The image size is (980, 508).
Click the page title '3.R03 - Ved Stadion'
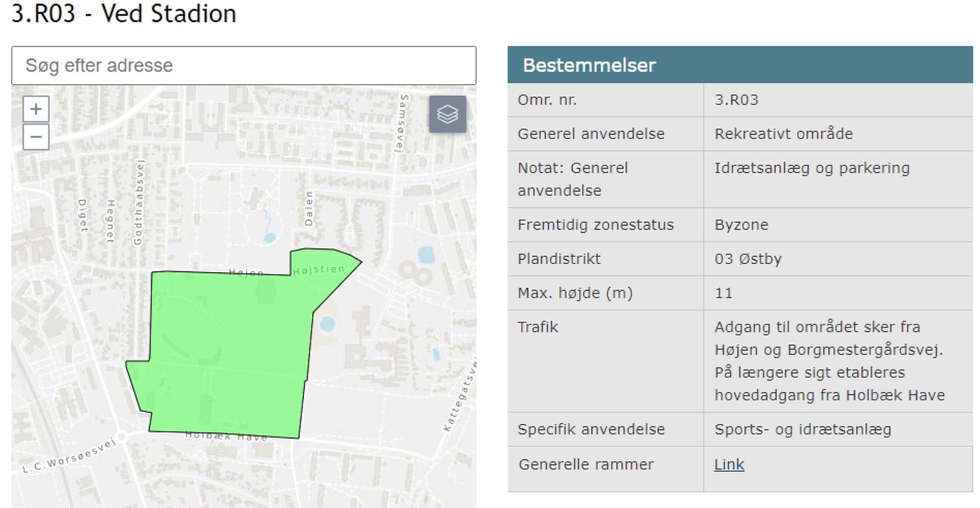(124, 14)
